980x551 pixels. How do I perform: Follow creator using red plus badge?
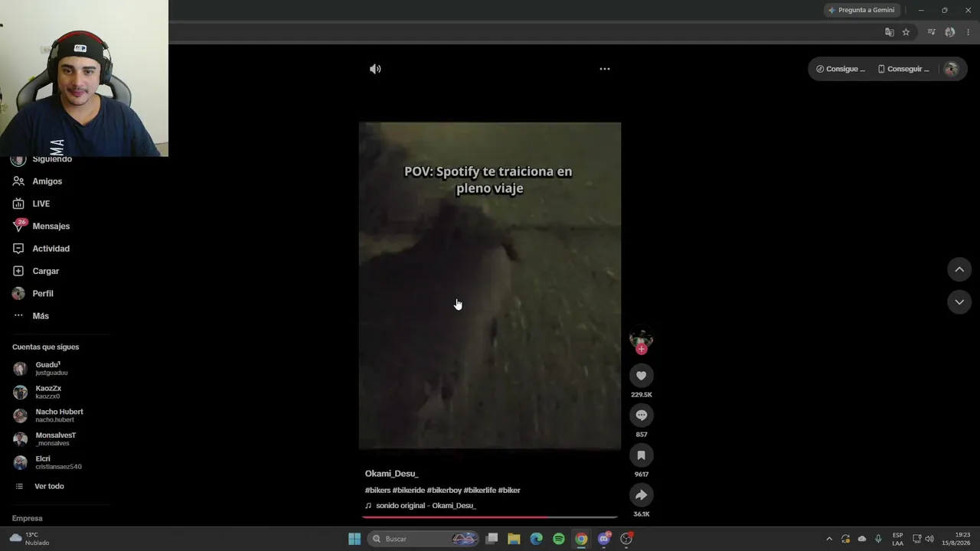pyautogui.click(x=642, y=349)
